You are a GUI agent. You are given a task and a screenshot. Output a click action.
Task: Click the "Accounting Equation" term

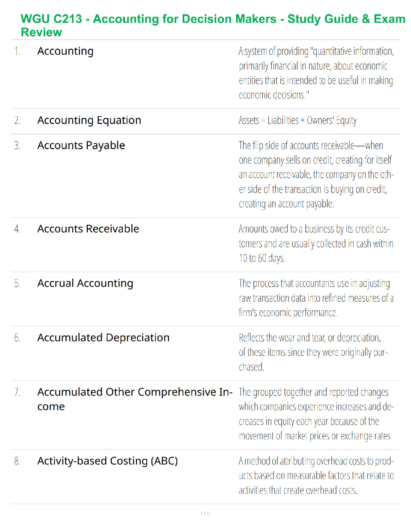click(x=89, y=121)
